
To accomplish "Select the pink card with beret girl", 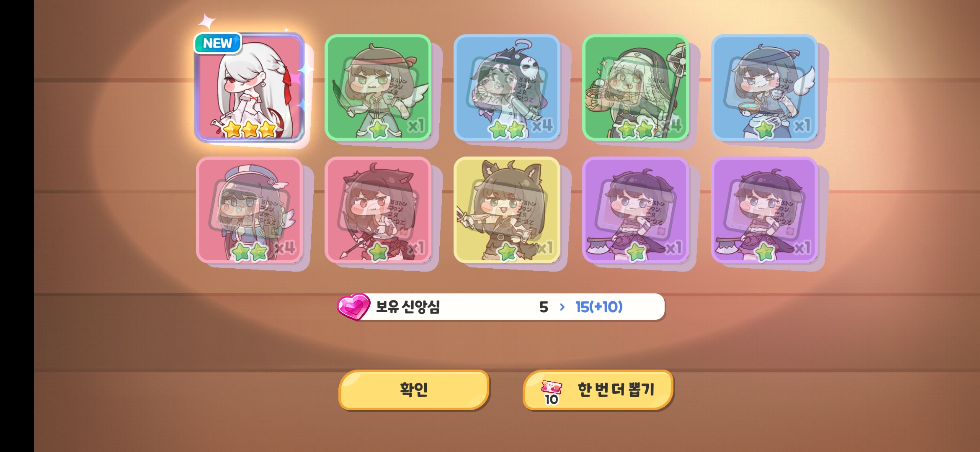I will (x=250, y=210).
